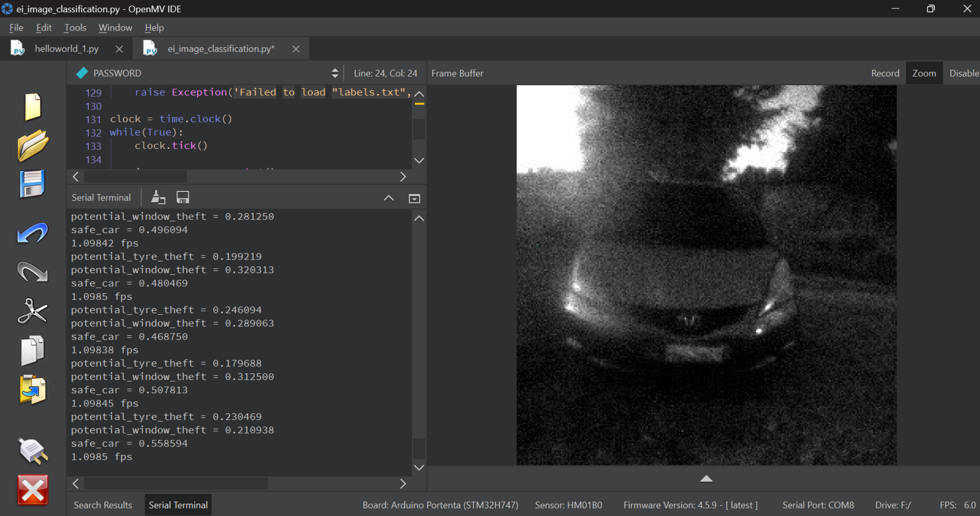
Task: Click the blue Undo arrow icon
Action: point(32,233)
